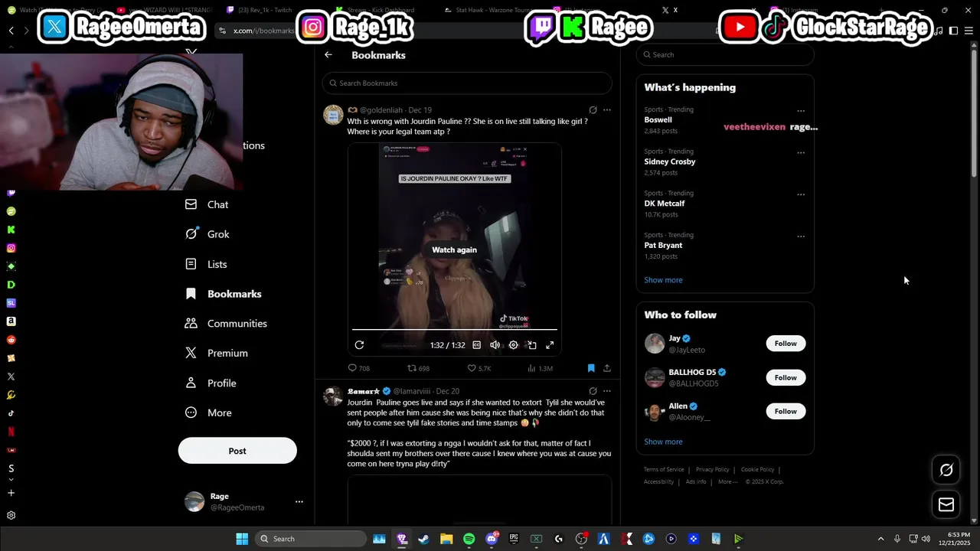Open Lists in the sidebar

tap(206, 264)
